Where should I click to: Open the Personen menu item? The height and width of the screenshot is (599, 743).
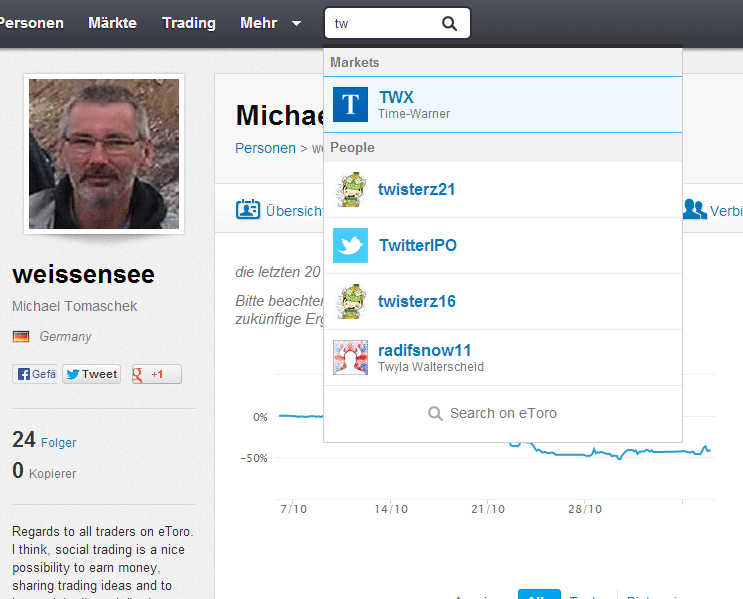(x=32, y=23)
